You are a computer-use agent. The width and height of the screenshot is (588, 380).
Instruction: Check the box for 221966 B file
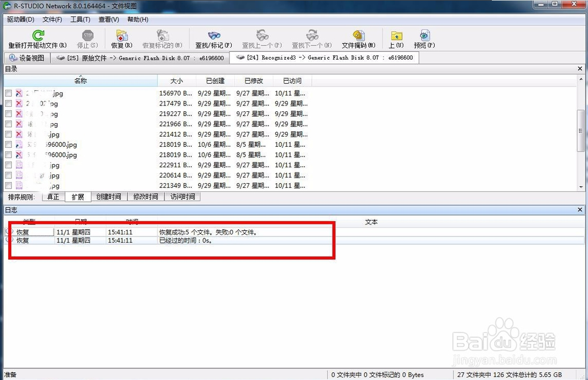coord(8,124)
